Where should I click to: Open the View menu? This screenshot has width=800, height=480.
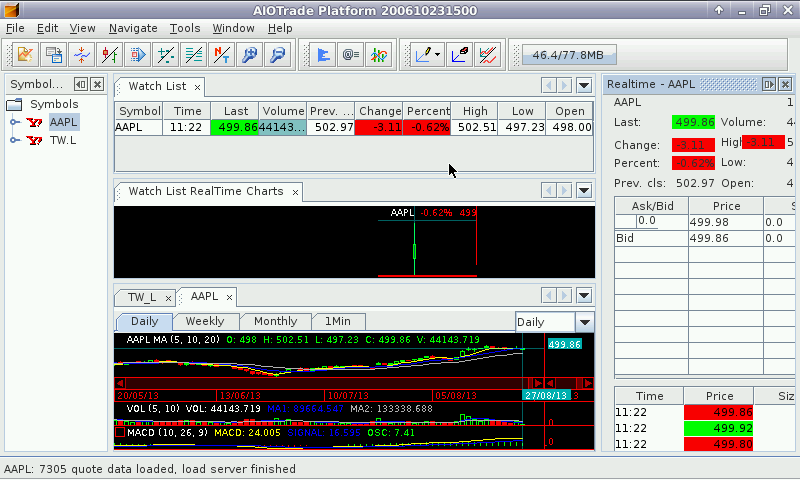[82, 28]
